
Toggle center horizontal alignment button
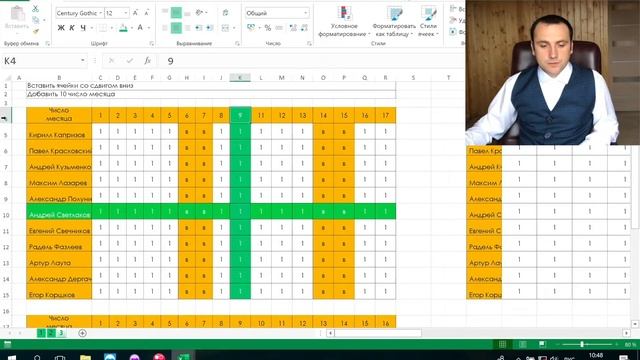tap(176, 28)
